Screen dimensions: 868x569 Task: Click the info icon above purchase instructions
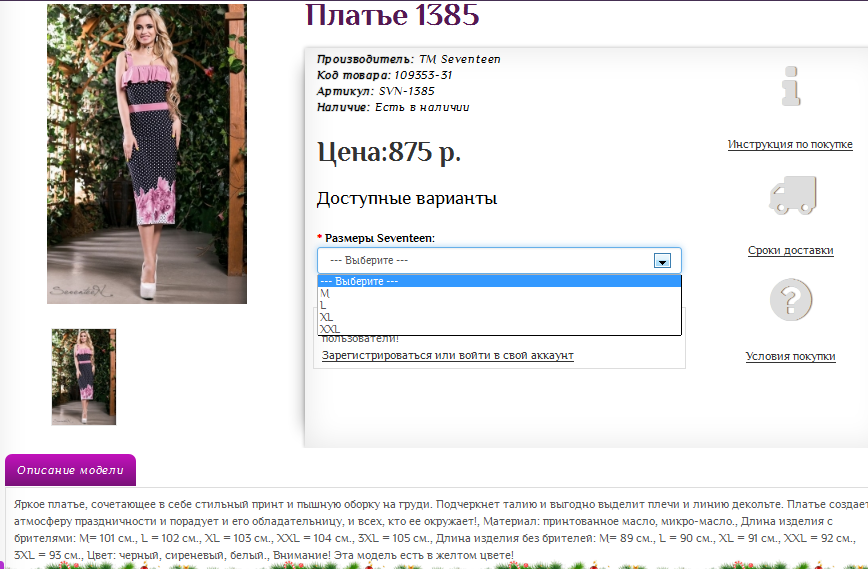(790, 87)
